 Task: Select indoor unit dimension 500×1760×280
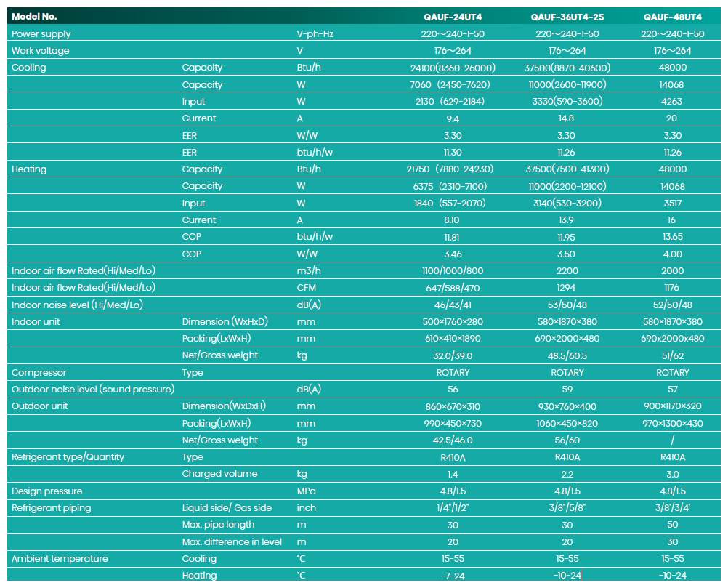point(453,322)
